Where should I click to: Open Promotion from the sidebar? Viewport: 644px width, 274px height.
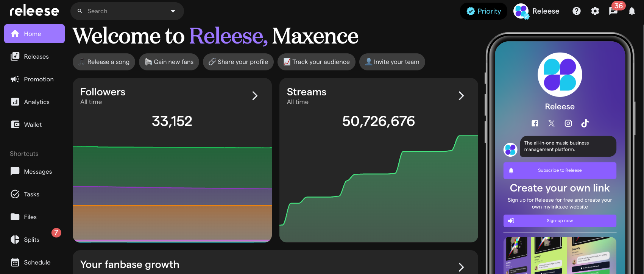point(34,79)
